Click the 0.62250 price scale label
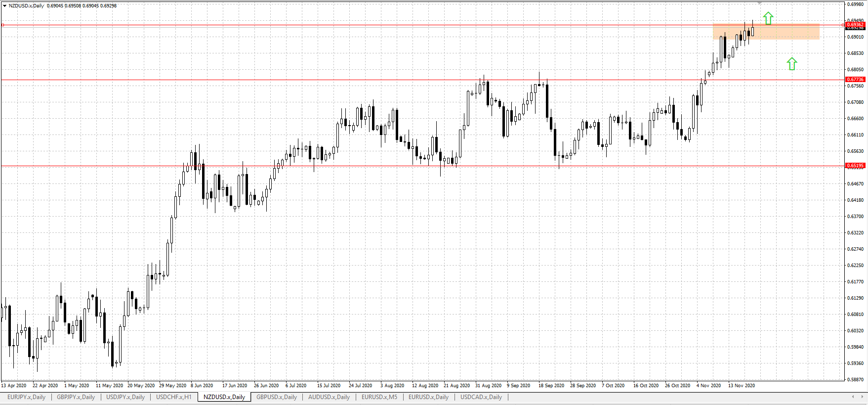Viewport: 868px width, 405px height. pyautogui.click(x=855, y=266)
